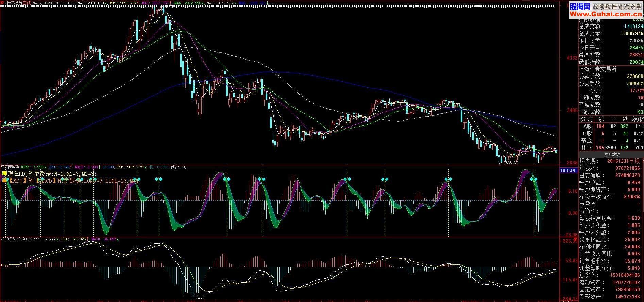
Task: Click the KDJ的MACD indicator name
Action: (10, 167)
